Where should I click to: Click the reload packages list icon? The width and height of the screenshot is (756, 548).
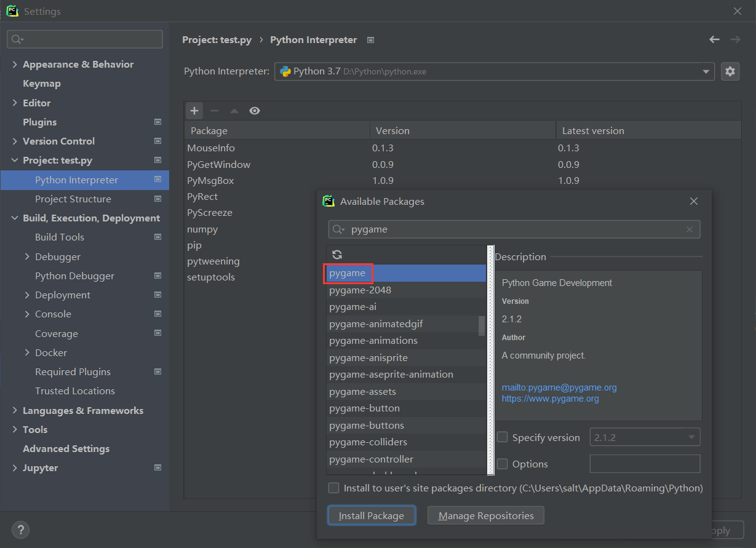click(337, 255)
